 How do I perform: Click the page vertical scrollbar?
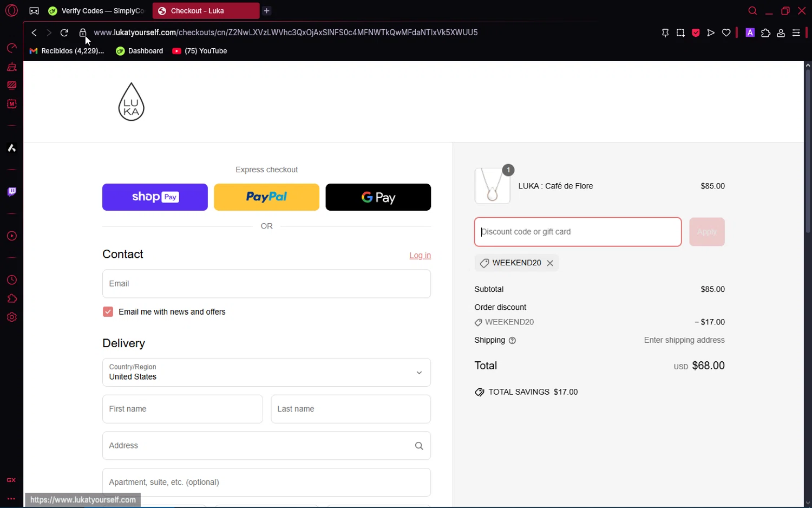click(808, 152)
